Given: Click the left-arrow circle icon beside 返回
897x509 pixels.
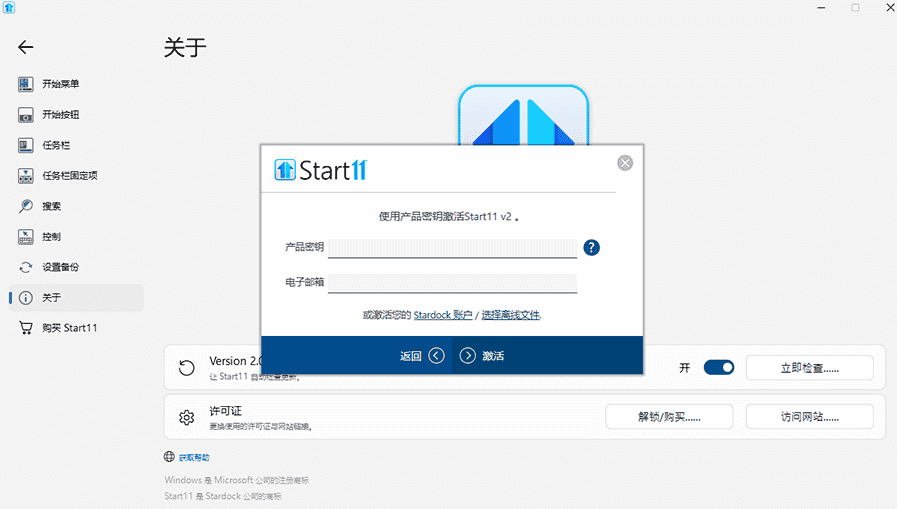Looking at the screenshot, I should pyautogui.click(x=436, y=356).
